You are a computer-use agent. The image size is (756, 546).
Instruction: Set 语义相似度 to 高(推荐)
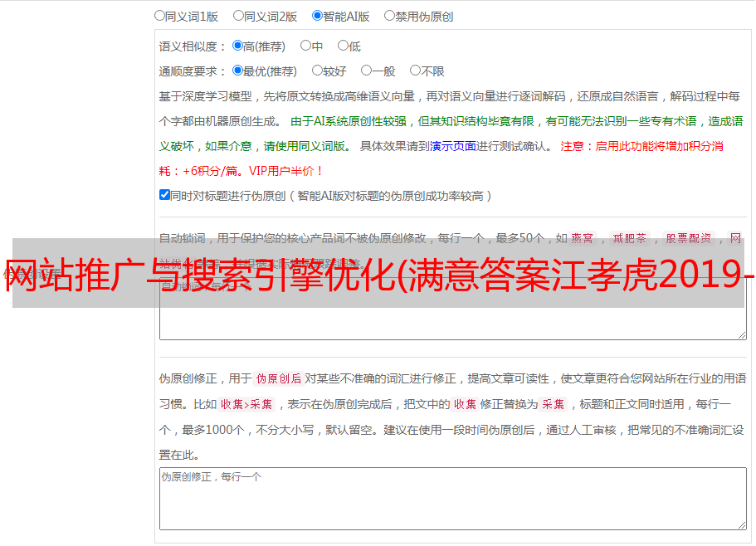click(237, 46)
